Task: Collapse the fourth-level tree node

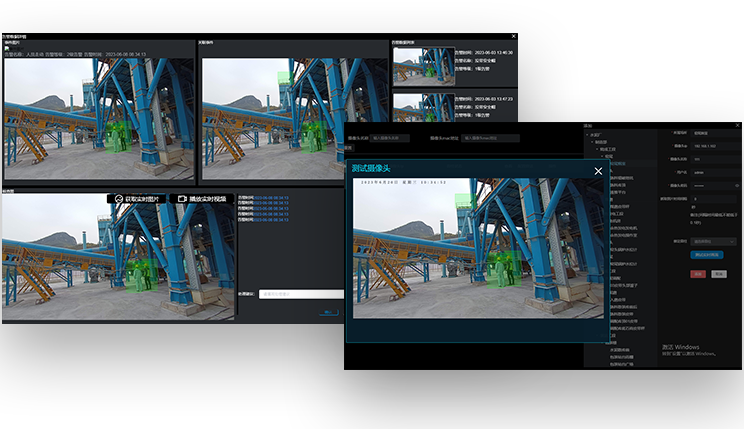Action: [x=603, y=156]
